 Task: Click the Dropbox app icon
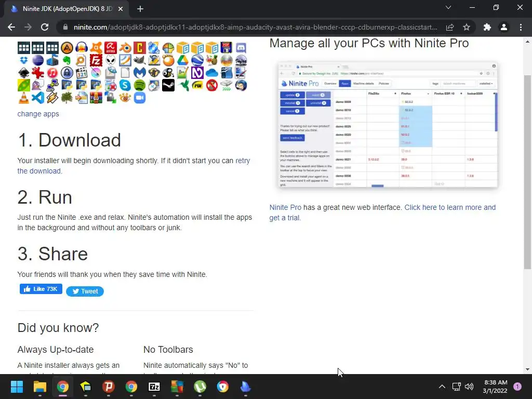click(24, 60)
